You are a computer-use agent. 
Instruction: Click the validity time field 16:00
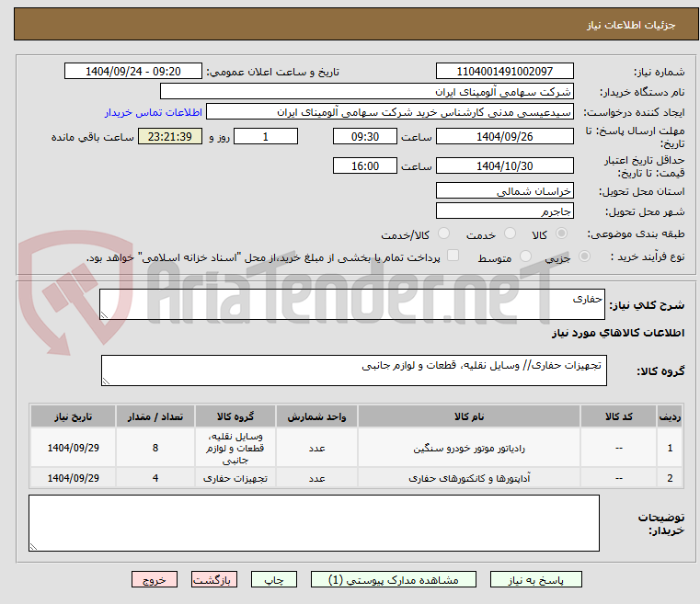365,166
